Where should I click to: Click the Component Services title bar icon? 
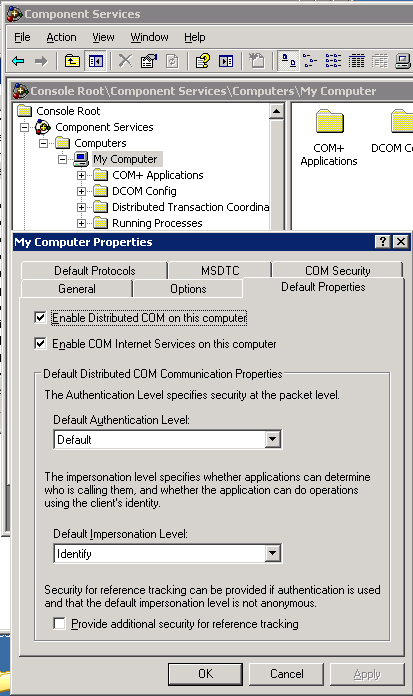(14, 14)
